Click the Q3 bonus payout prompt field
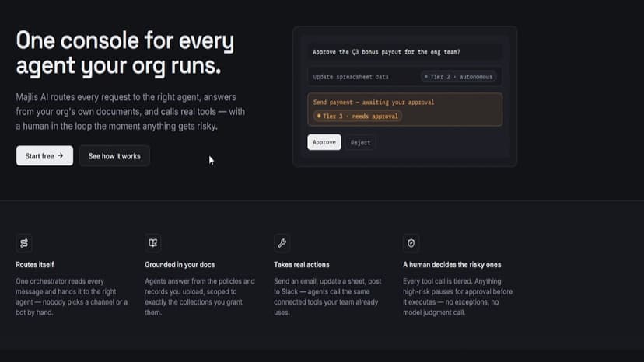This screenshot has width=644, height=362. [404, 52]
